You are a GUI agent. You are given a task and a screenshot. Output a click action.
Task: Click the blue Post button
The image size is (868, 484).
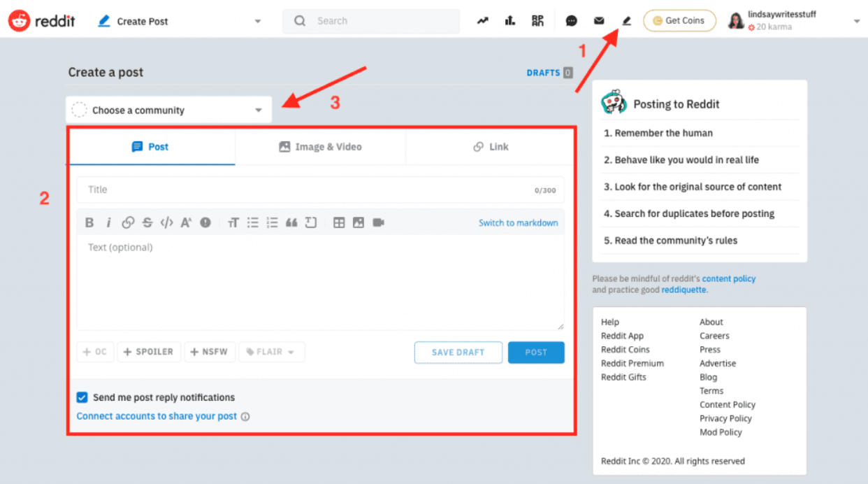click(536, 353)
